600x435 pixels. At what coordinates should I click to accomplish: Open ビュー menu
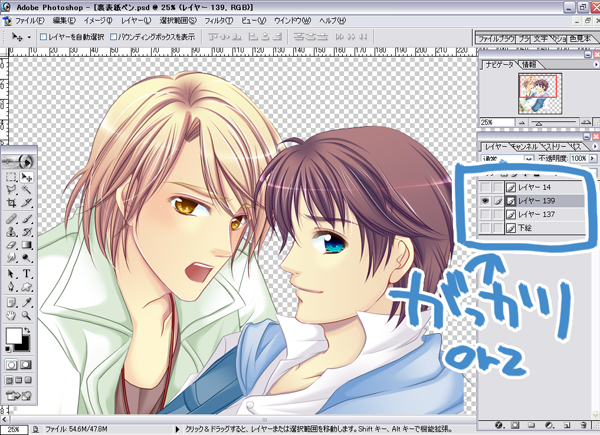coord(253,21)
